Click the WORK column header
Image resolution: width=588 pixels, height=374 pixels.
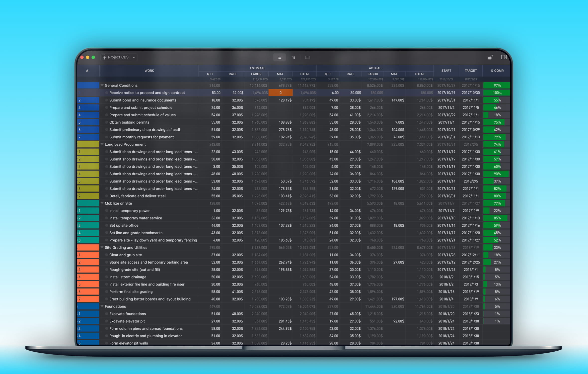149,71
